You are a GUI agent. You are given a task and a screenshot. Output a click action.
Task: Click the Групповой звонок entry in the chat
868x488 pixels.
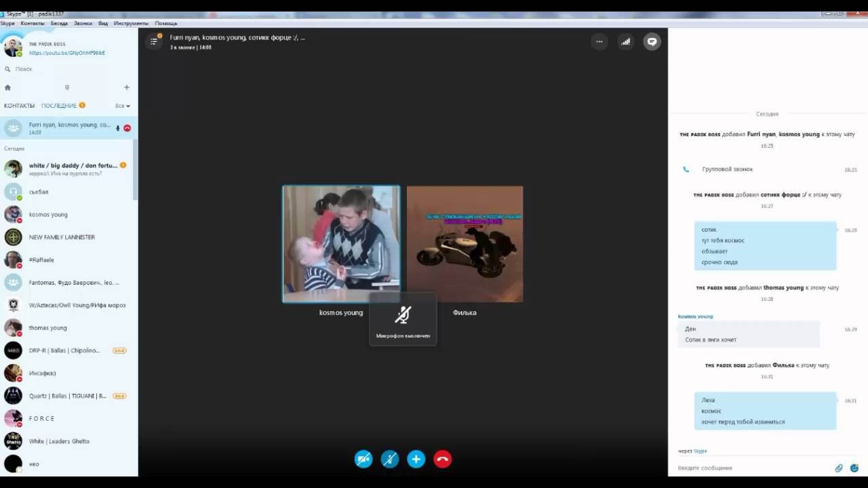tap(728, 169)
